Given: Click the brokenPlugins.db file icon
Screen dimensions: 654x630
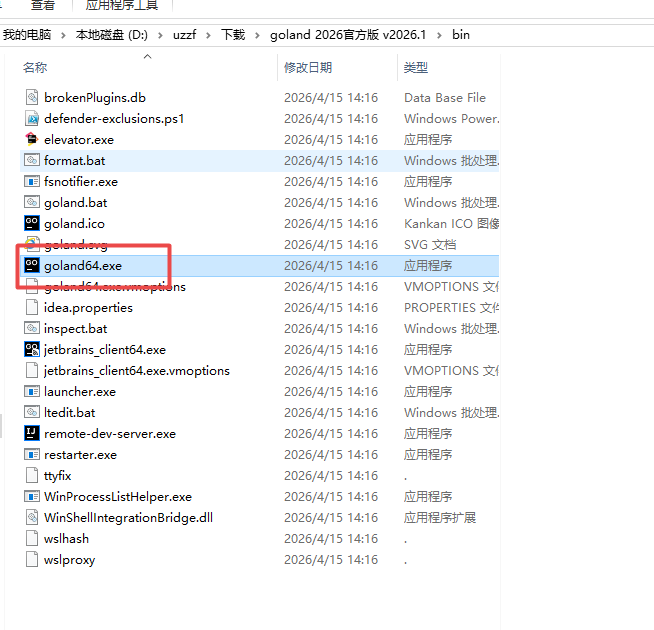Looking at the screenshot, I should pyautogui.click(x=32, y=97).
